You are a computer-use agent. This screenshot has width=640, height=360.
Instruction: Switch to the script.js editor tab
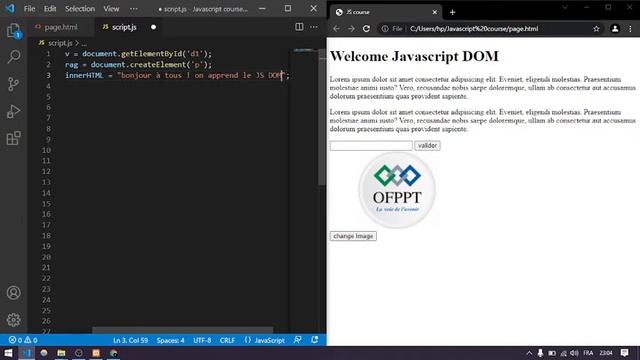[124, 27]
